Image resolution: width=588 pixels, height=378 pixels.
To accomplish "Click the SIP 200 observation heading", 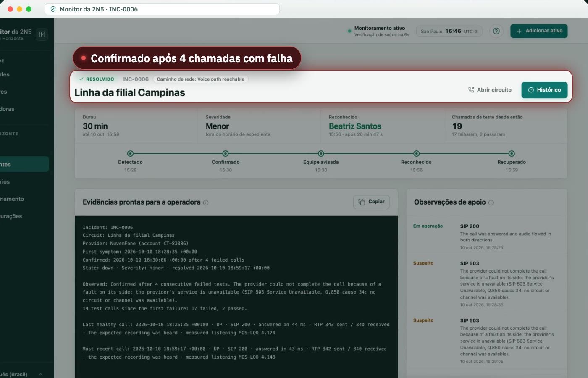I will (x=470, y=226).
